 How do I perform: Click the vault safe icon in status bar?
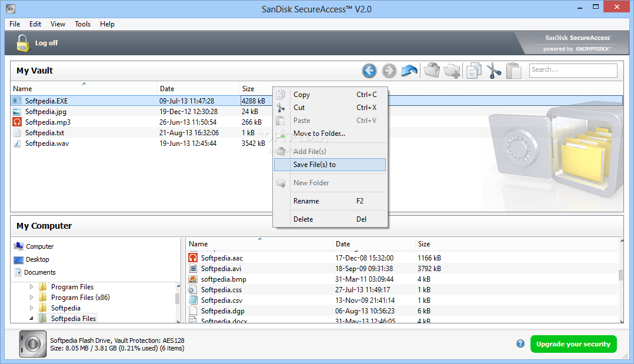tap(33, 344)
